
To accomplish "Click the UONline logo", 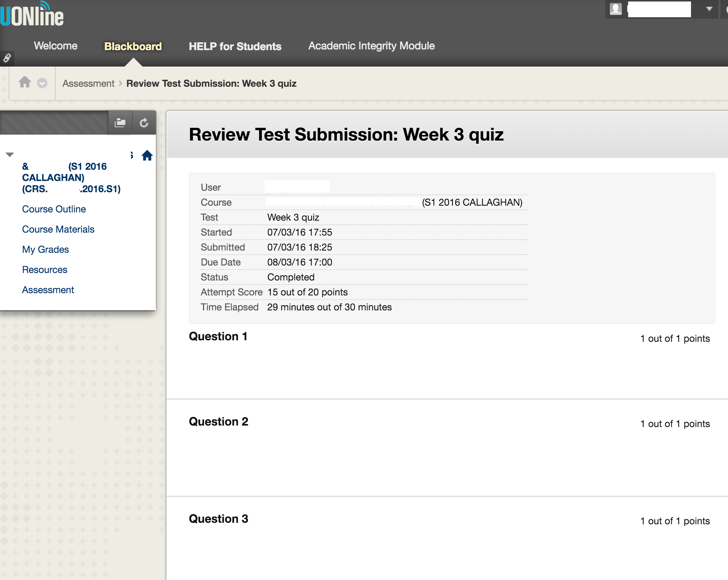I will coord(32,15).
